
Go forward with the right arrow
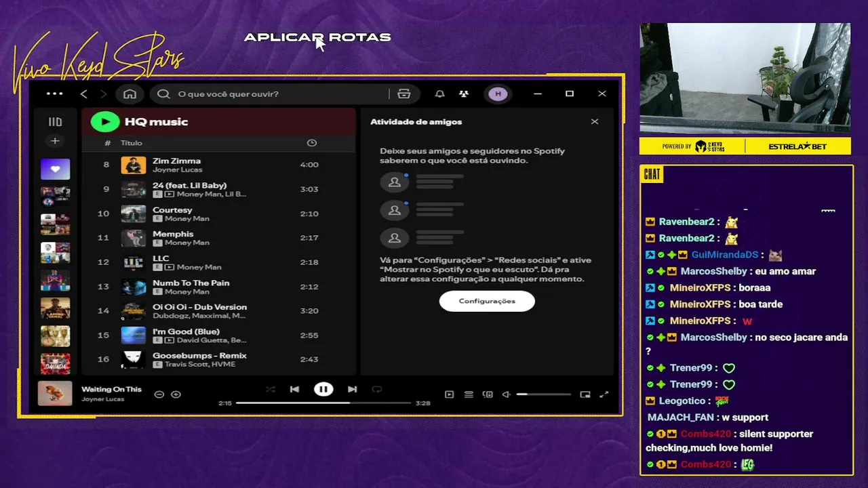[x=103, y=94]
